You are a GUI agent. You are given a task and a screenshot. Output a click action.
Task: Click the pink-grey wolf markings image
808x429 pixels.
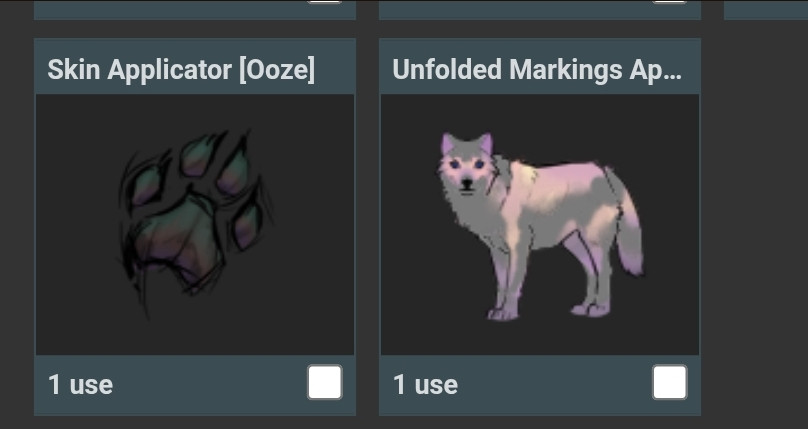point(540,226)
